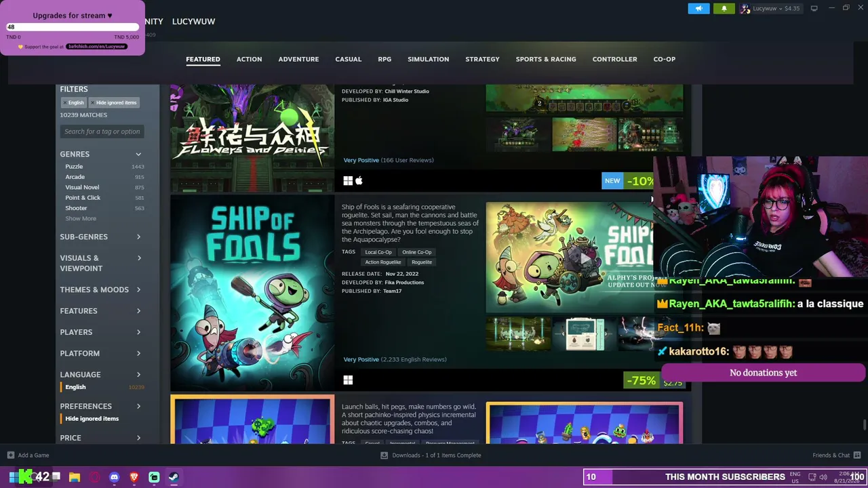Viewport: 868px width, 488px height.
Task: Open the Simulation tab
Action: point(428,59)
